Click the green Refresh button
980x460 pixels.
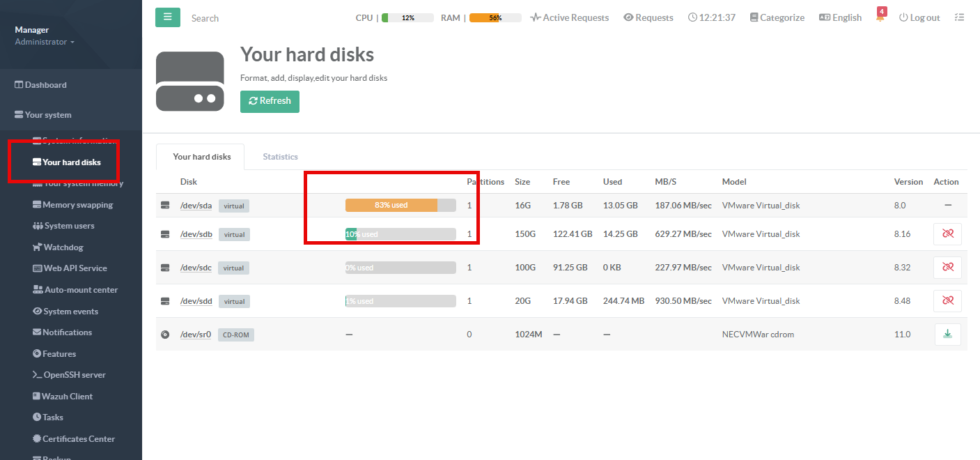[x=270, y=101]
